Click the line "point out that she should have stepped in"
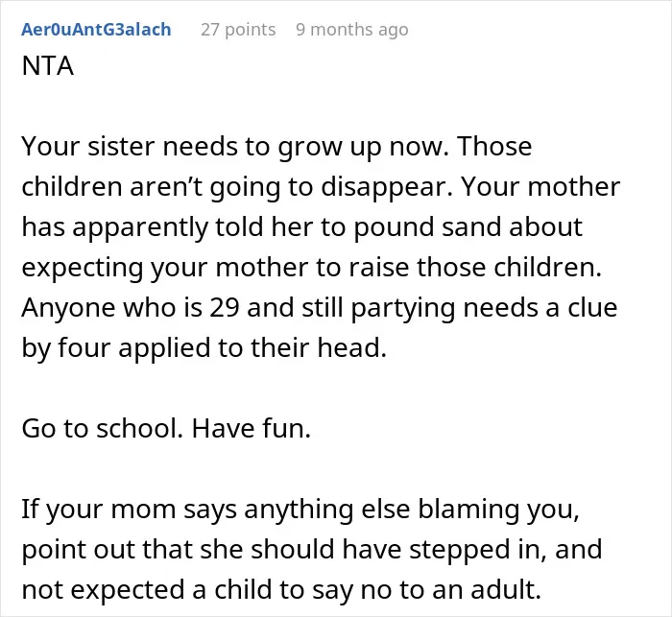The width and height of the screenshot is (672, 617). tap(312, 550)
